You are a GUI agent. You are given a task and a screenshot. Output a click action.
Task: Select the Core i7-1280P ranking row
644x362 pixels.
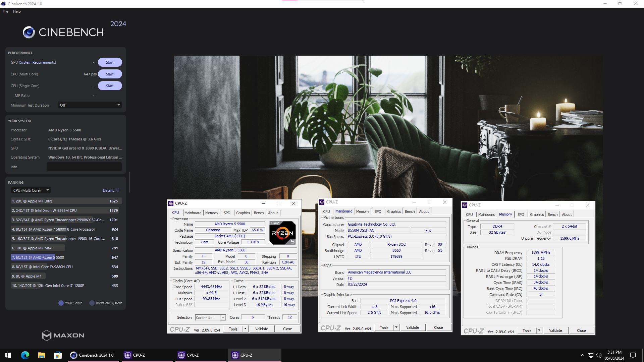pos(66,286)
